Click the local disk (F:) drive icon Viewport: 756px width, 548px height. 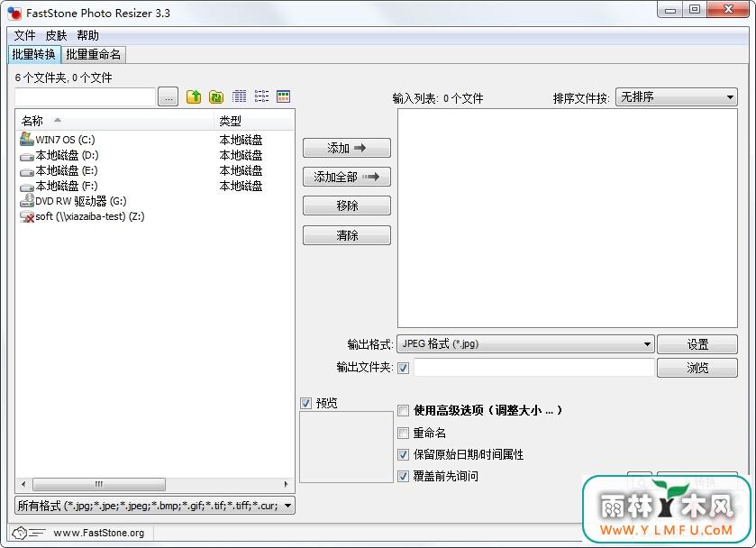[x=26, y=187]
